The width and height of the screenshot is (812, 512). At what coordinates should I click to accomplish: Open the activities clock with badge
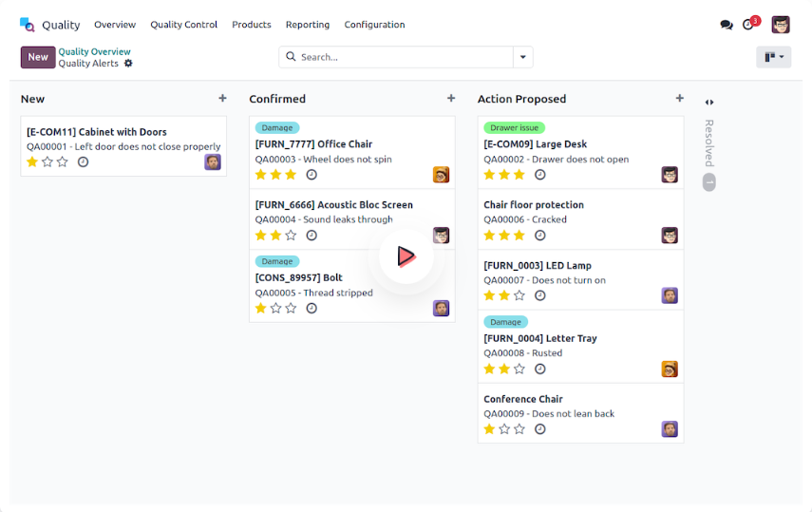click(x=749, y=25)
